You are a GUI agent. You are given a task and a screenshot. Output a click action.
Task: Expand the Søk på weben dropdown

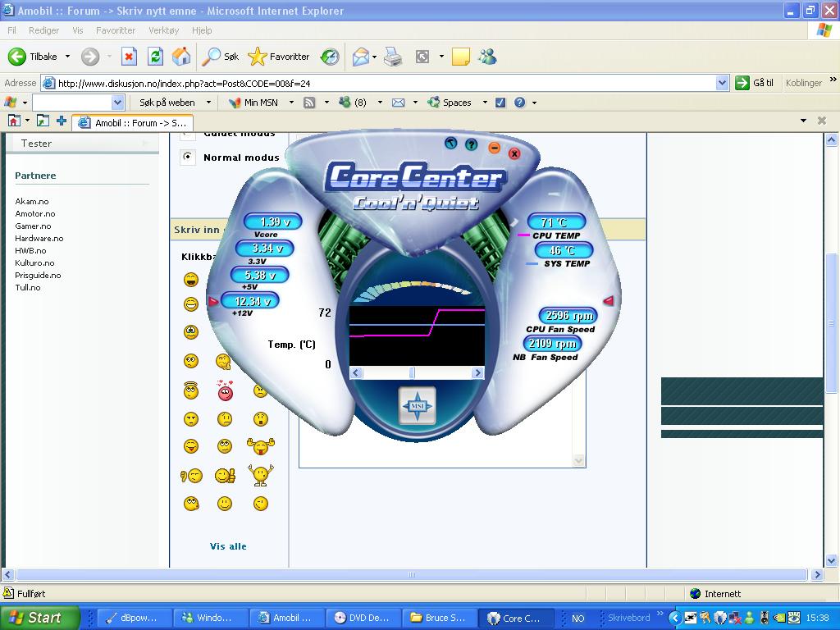(208, 103)
